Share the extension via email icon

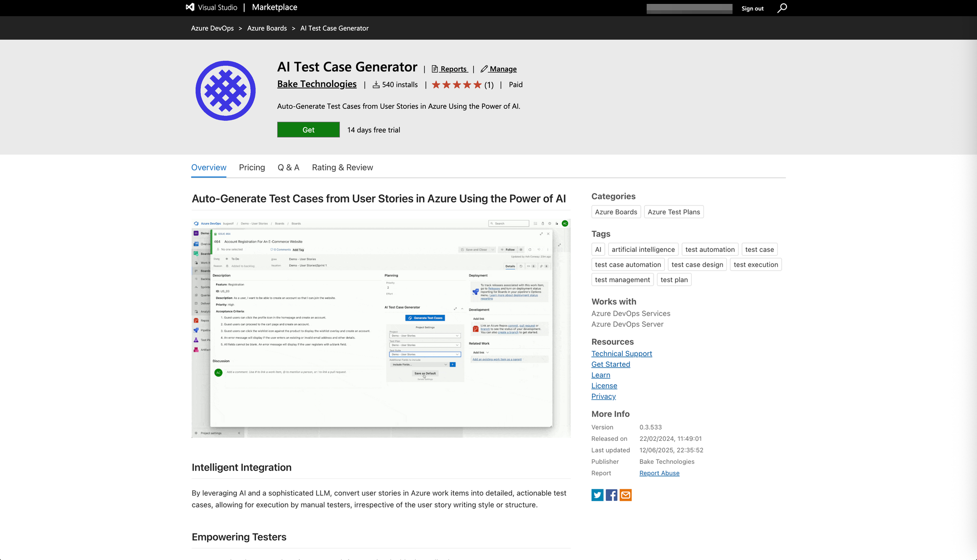(x=626, y=495)
